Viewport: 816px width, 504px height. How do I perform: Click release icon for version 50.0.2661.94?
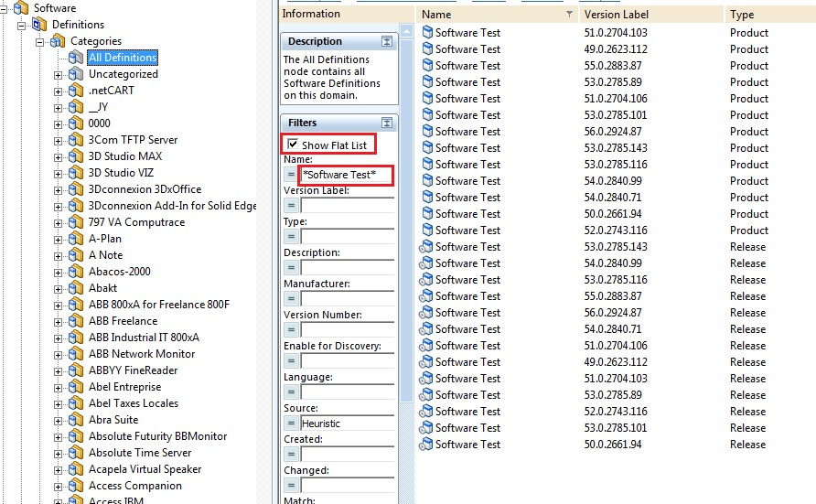[x=426, y=445]
